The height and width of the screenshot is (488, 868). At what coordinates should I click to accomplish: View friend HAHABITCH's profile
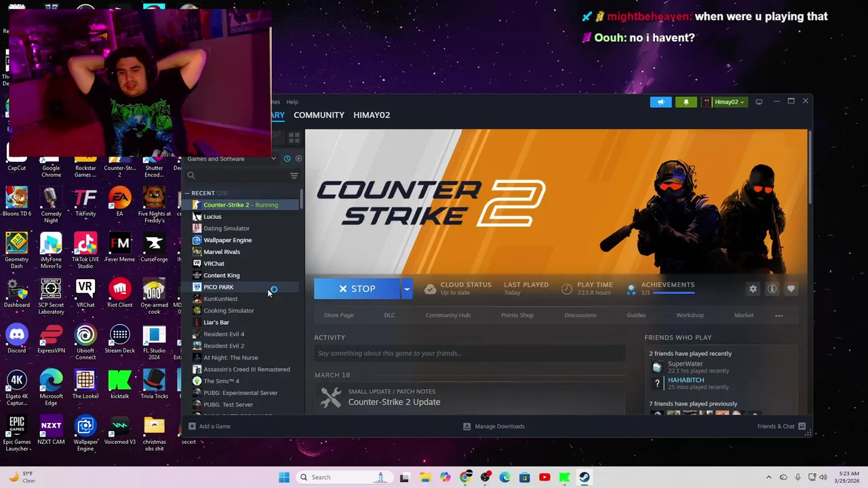coord(686,380)
